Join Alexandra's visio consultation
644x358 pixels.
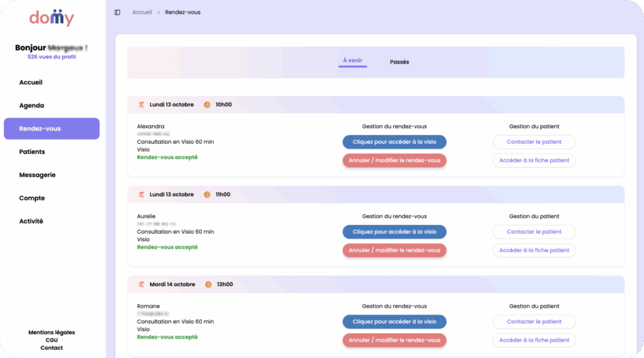394,142
